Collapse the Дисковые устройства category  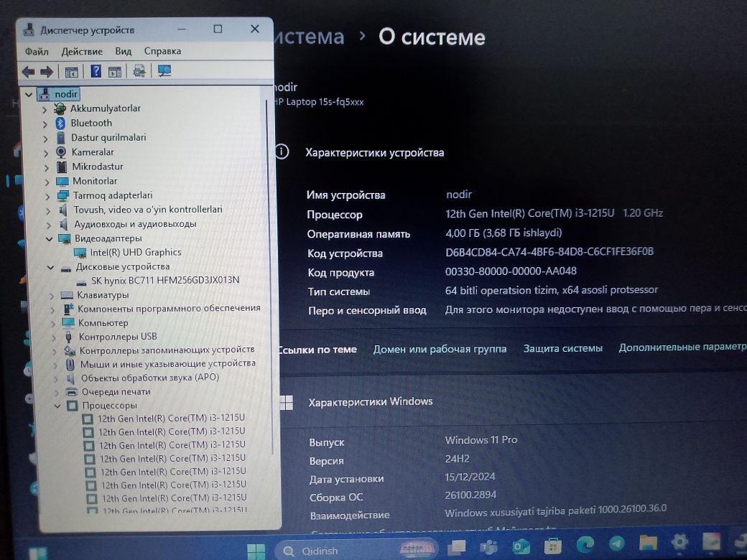pos(50,268)
